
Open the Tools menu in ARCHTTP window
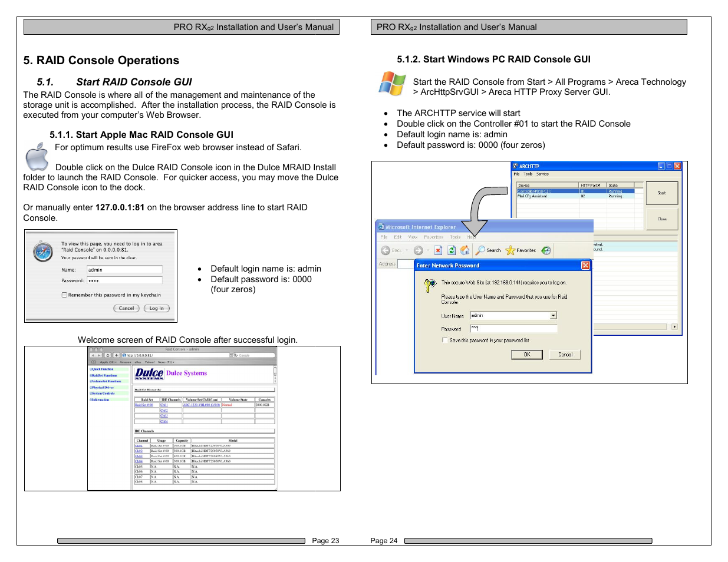528,174
